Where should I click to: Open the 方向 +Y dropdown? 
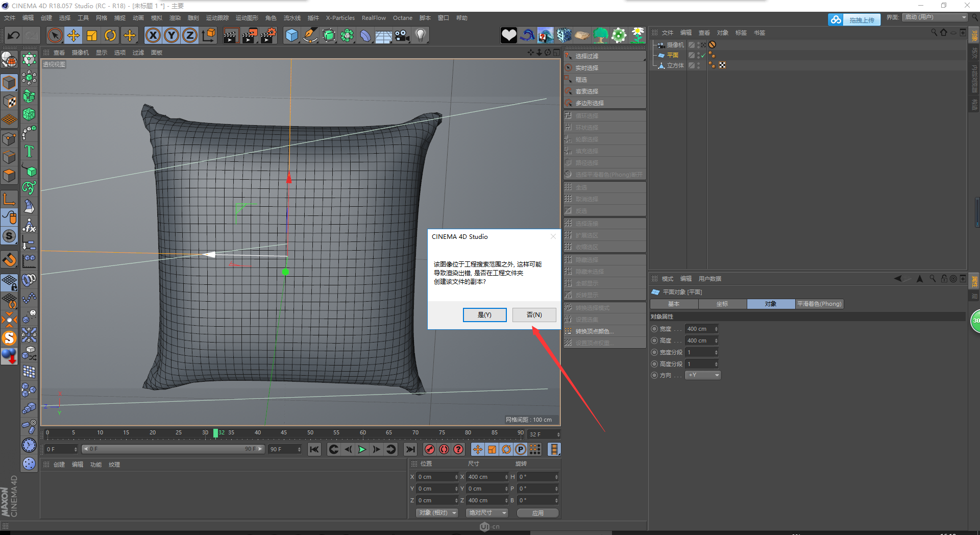(703, 375)
